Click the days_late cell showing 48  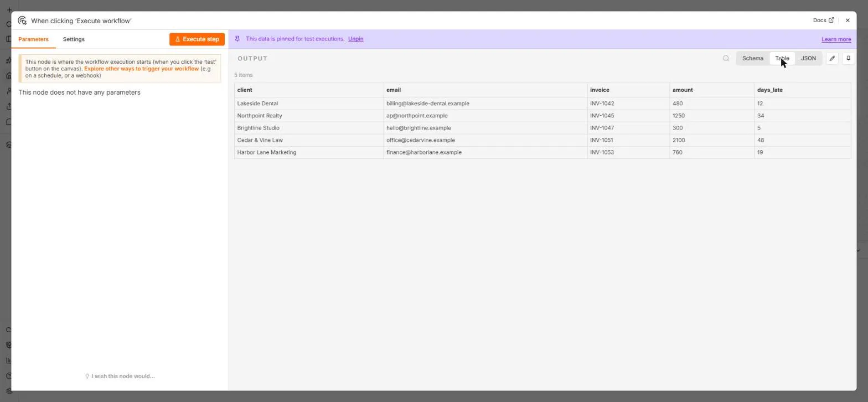[802, 140]
